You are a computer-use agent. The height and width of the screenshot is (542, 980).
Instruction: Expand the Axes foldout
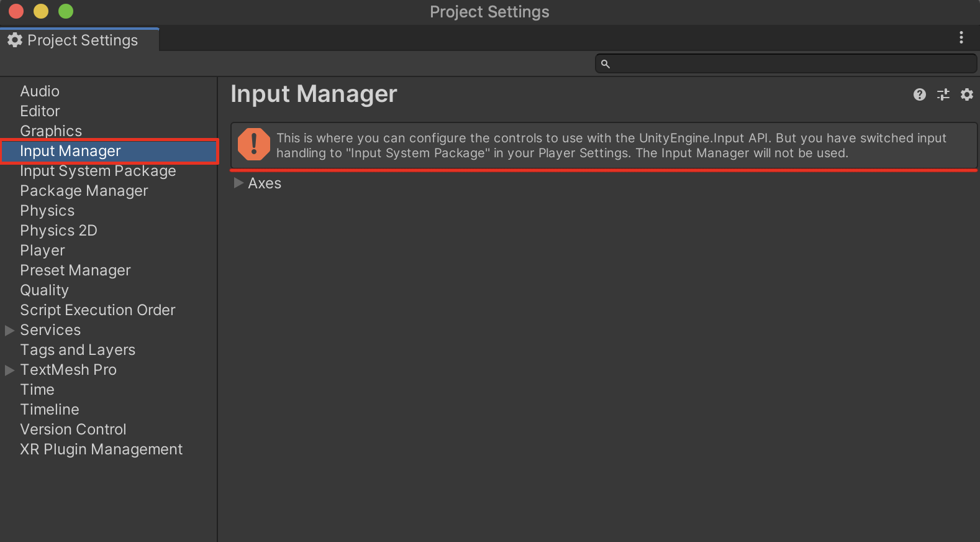coord(238,183)
